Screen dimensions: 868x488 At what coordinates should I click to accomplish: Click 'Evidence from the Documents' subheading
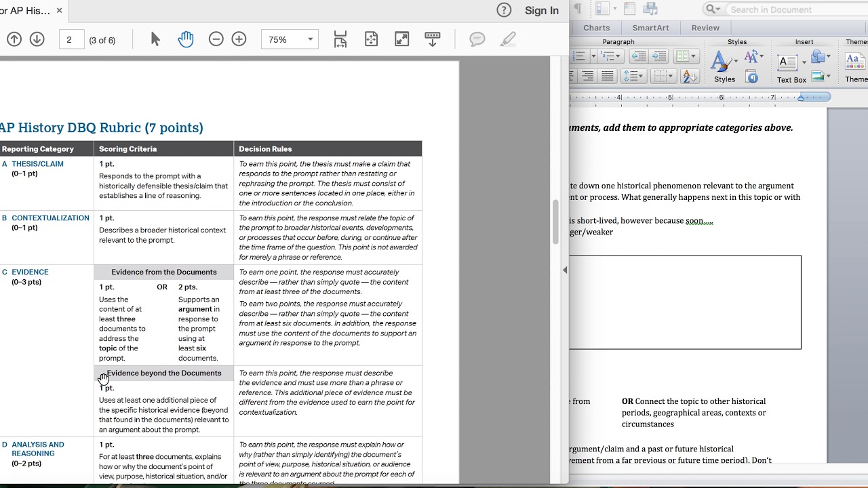(x=164, y=272)
